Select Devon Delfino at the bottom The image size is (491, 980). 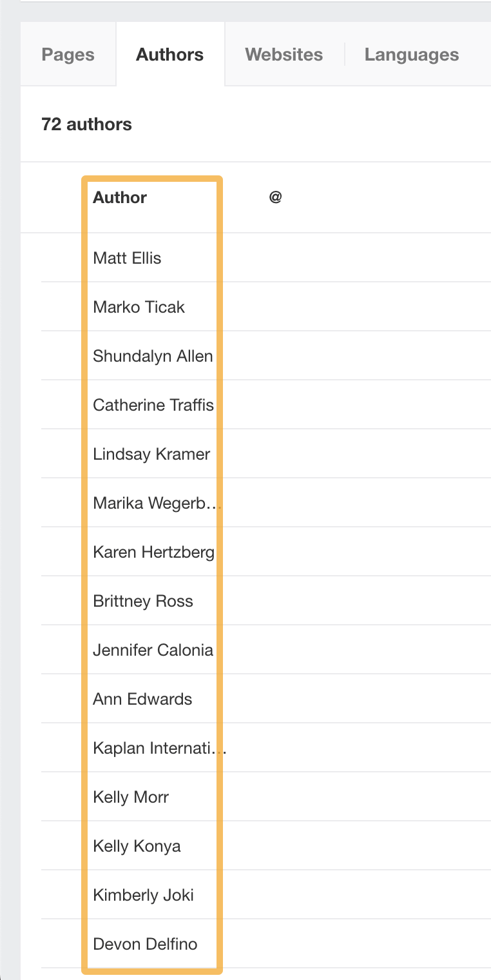coord(145,944)
